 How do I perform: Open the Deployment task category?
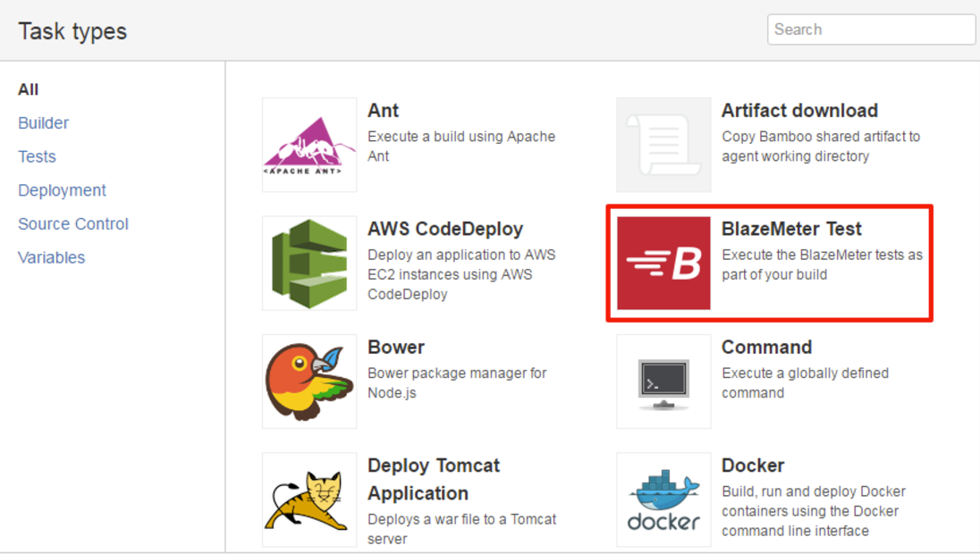point(62,190)
